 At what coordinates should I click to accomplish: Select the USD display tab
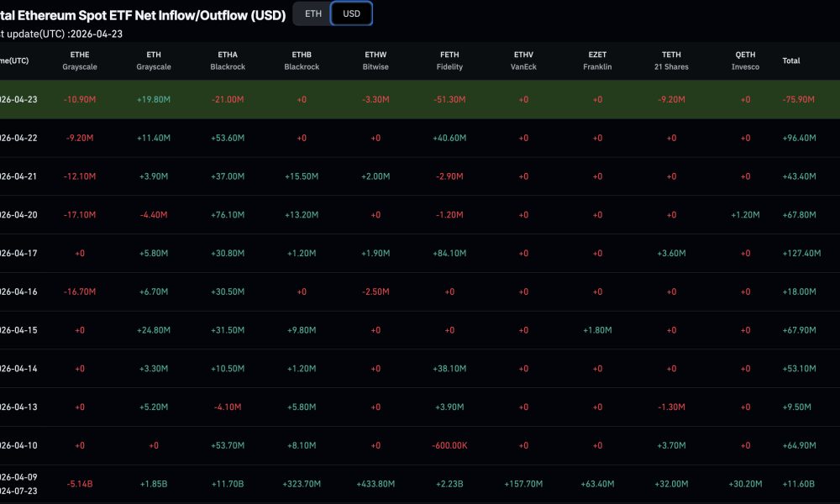click(351, 13)
